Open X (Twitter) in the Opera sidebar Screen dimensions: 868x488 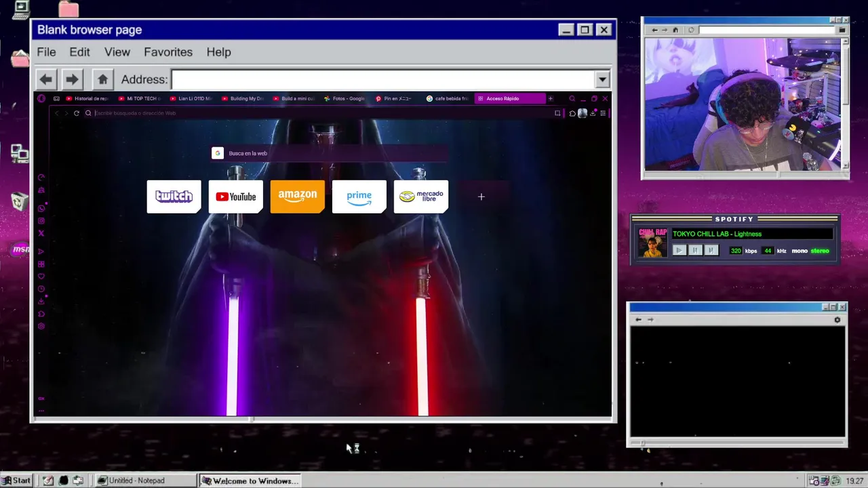pyautogui.click(x=41, y=233)
